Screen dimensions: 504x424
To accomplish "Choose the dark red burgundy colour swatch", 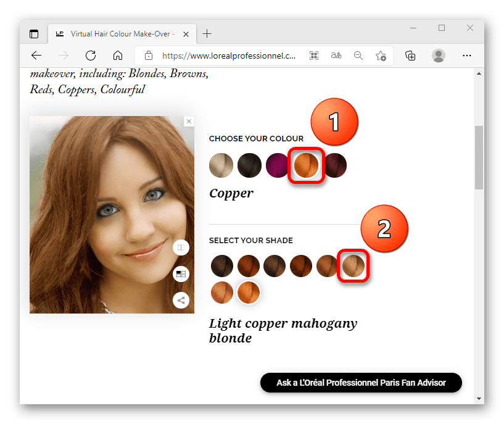I will click(336, 165).
